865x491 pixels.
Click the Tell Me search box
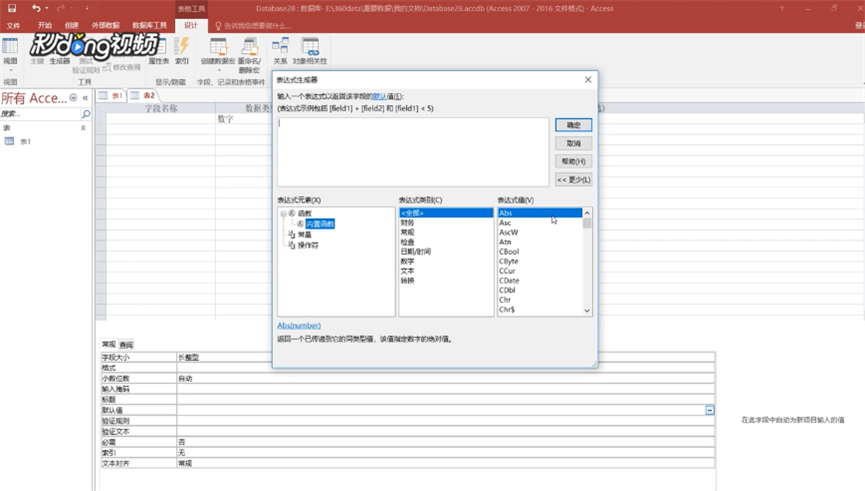pyautogui.click(x=257, y=26)
